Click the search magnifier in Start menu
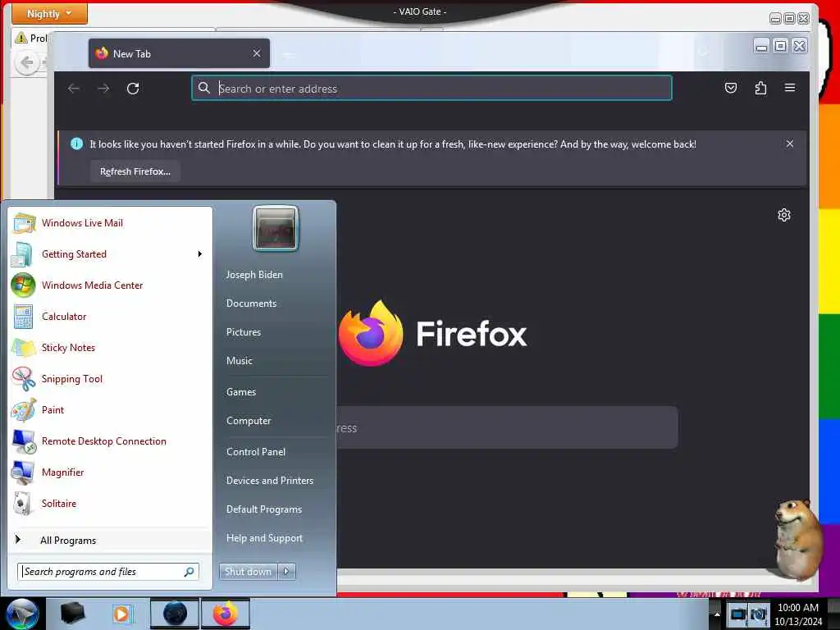Image resolution: width=840 pixels, height=630 pixels. pos(189,572)
